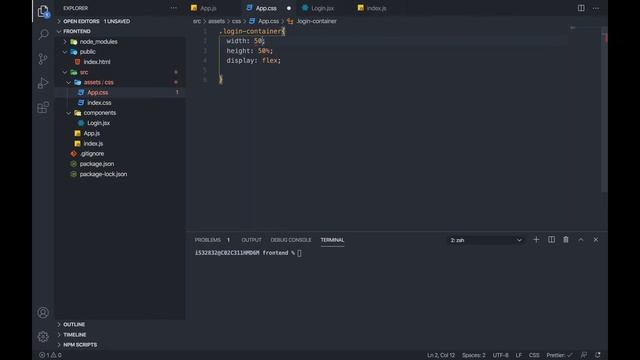Close the terminal panel
The width and height of the screenshot is (640, 360).
pyautogui.click(x=596, y=240)
